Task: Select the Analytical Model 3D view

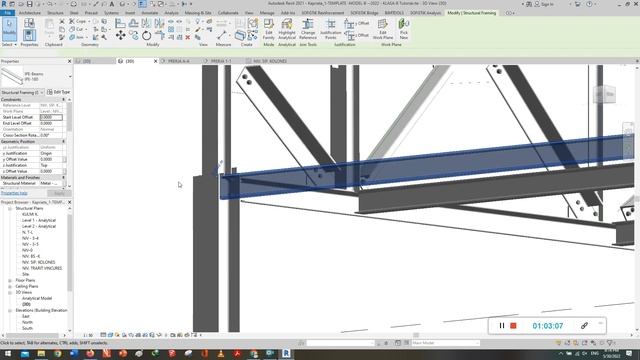Action: click(37, 298)
